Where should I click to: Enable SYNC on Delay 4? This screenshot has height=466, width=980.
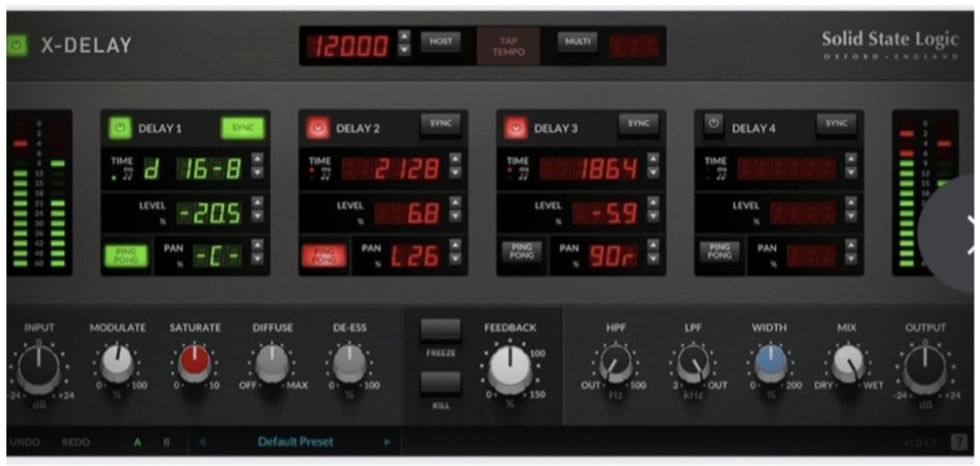[837, 124]
